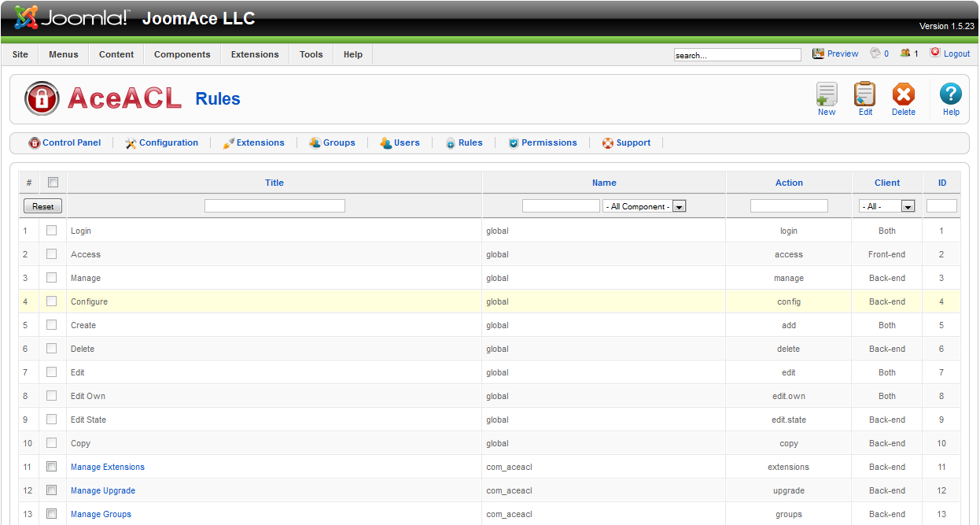Check the Access rule checkbox
Screen dimensions: 980x525
point(52,254)
